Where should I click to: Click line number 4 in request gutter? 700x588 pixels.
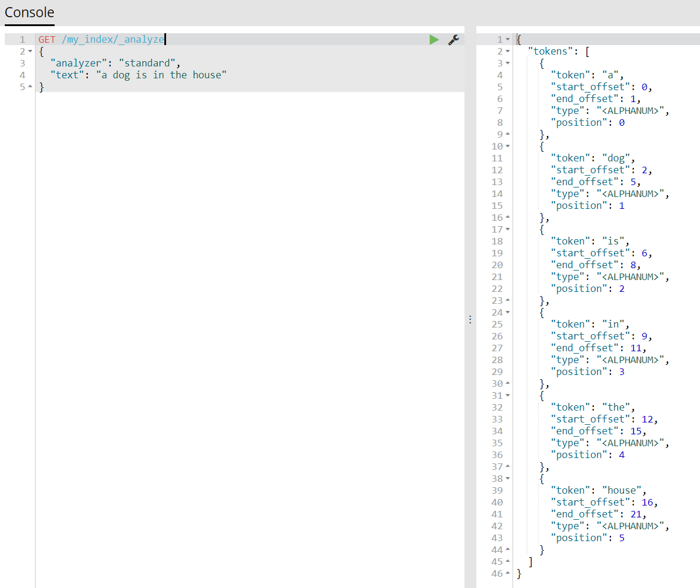click(x=23, y=75)
